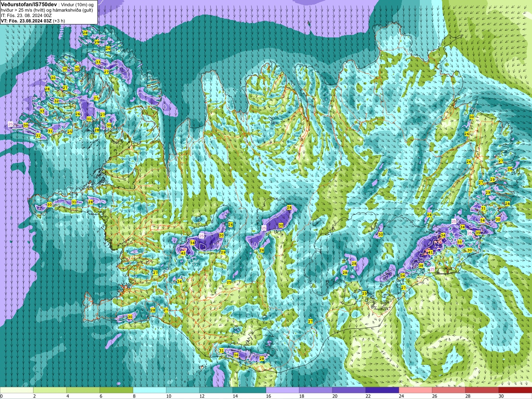Choose the 12–14 m/s teal legend swatch
This screenshot has width=532, height=399.
pyautogui.click(x=216, y=390)
